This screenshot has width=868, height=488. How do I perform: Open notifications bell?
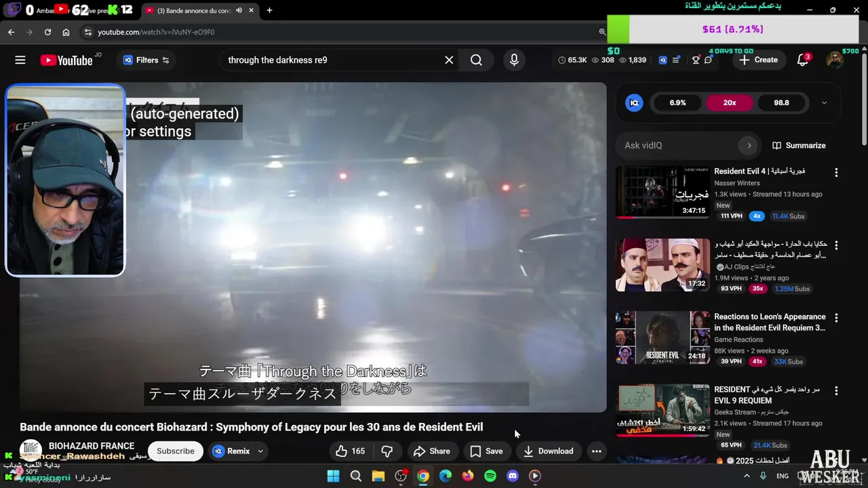point(803,60)
